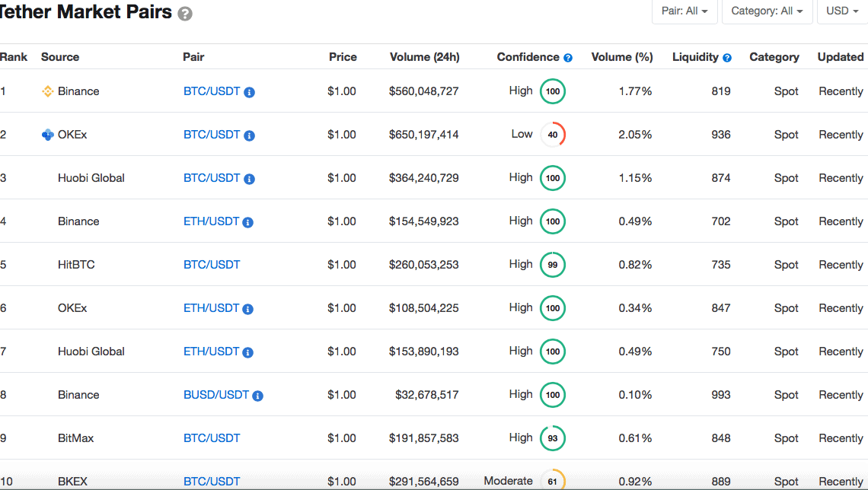Screen dimensions: 868x490
Task: Click confidence score circle 99 for HitBTC
Action: coord(553,265)
